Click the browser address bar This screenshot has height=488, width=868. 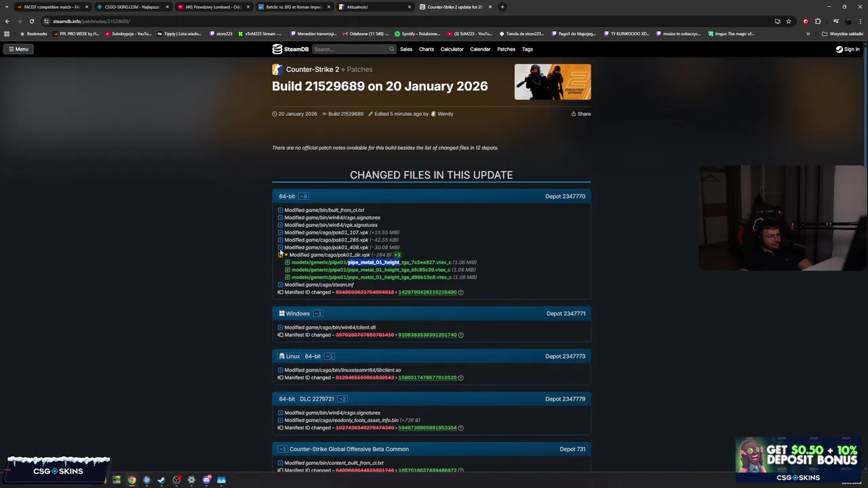[x=407, y=21]
